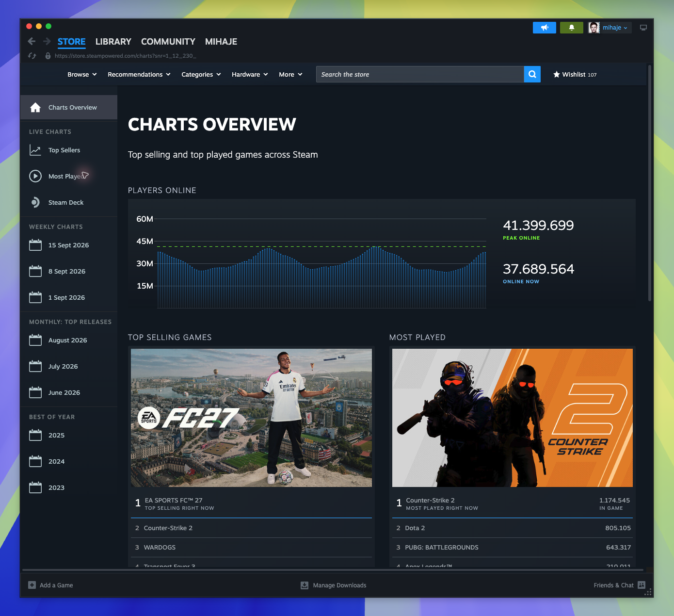
Task: Click the horizontal scrollbar above the footer
Action: tap(333, 569)
